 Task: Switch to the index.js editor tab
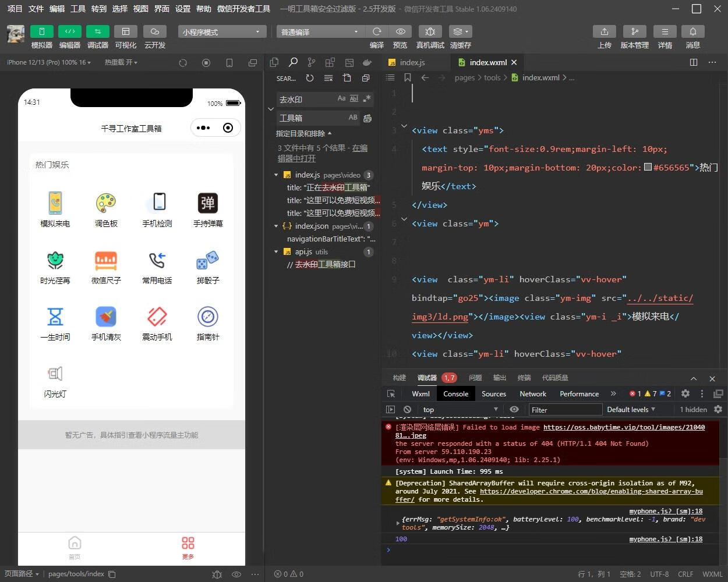point(412,62)
